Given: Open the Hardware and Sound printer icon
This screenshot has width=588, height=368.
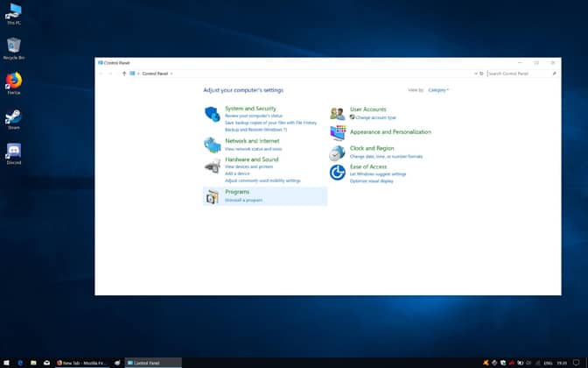Looking at the screenshot, I should 213,166.
